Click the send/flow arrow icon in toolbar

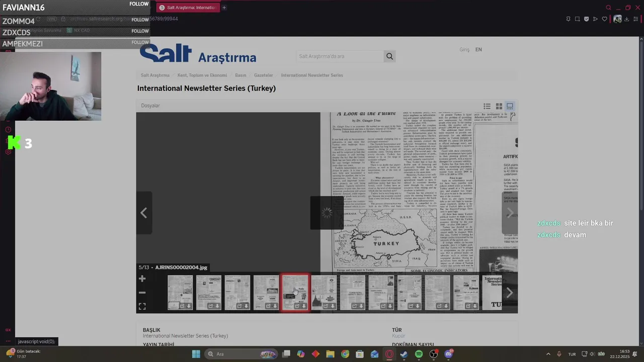pyautogui.click(x=595, y=19)
